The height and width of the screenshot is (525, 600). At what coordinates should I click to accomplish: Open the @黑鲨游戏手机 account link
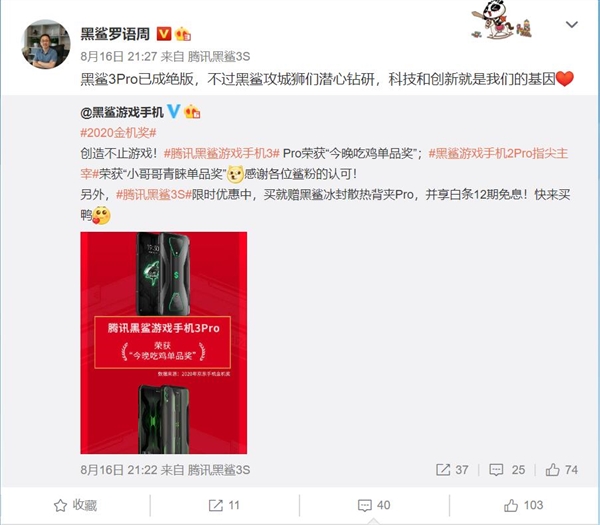[x=122, y=112]
